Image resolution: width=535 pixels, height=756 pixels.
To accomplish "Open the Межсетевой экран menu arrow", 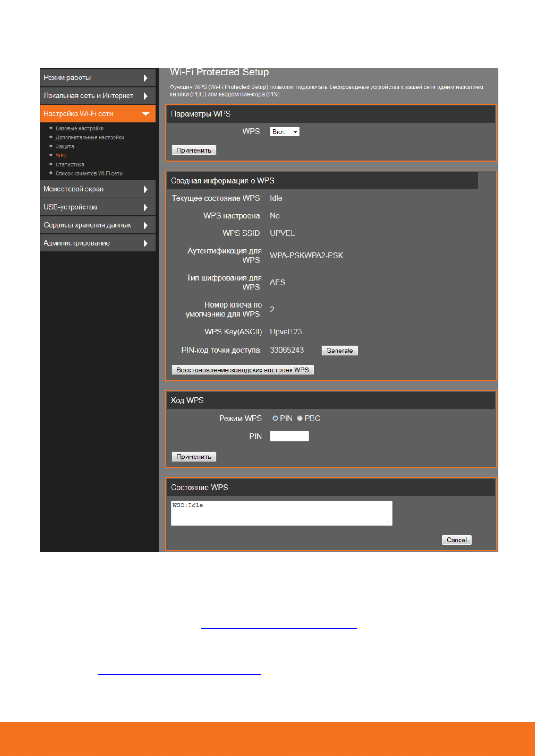I will 146,189.
